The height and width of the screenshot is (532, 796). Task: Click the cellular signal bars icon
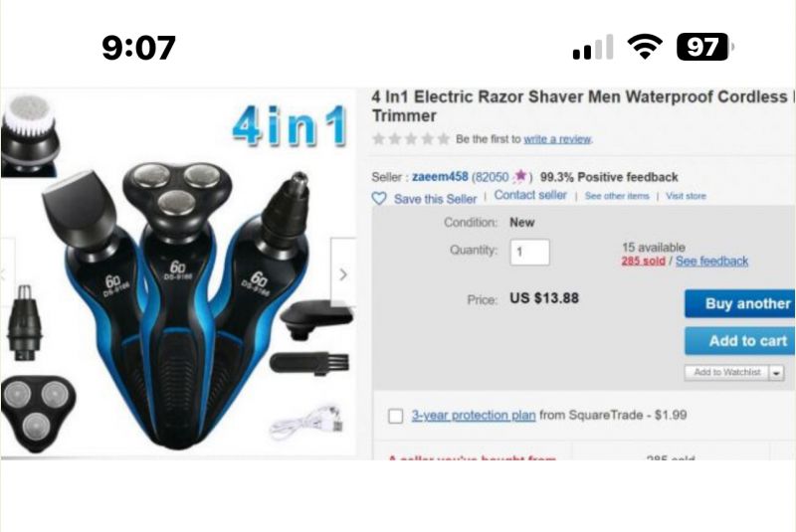pyautogui.click(x=593, y=47)
